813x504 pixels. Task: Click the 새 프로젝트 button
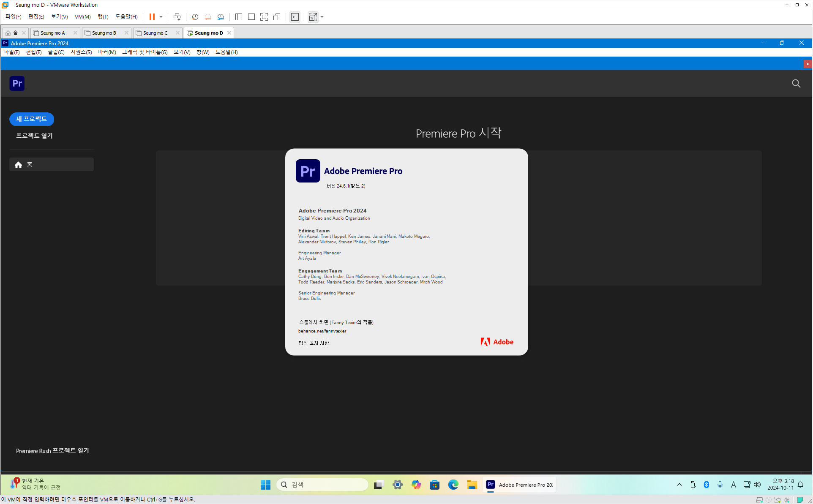[x=32, y=119]
